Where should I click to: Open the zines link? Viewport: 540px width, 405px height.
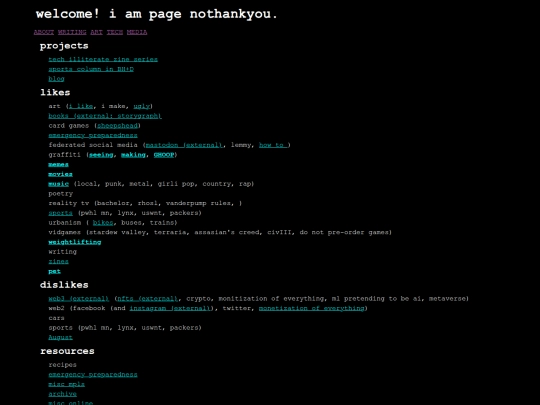pos(59,261)
